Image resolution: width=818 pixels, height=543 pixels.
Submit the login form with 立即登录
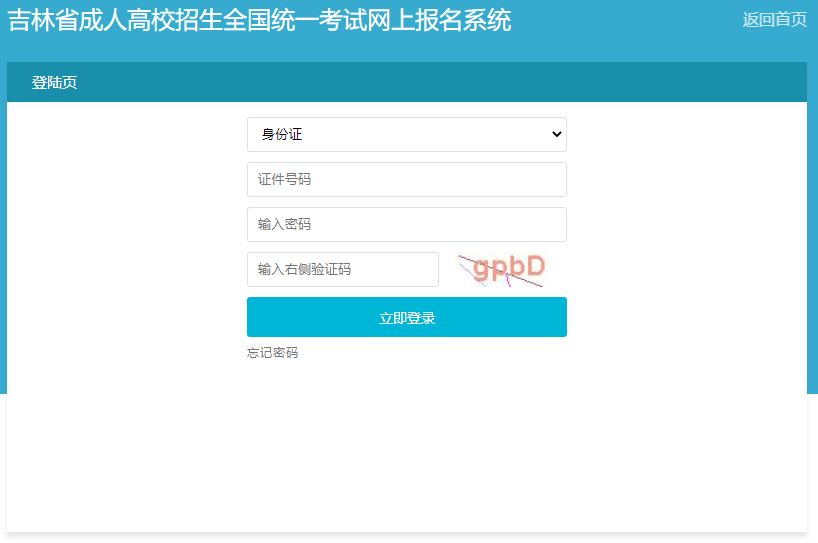point(406,318)
